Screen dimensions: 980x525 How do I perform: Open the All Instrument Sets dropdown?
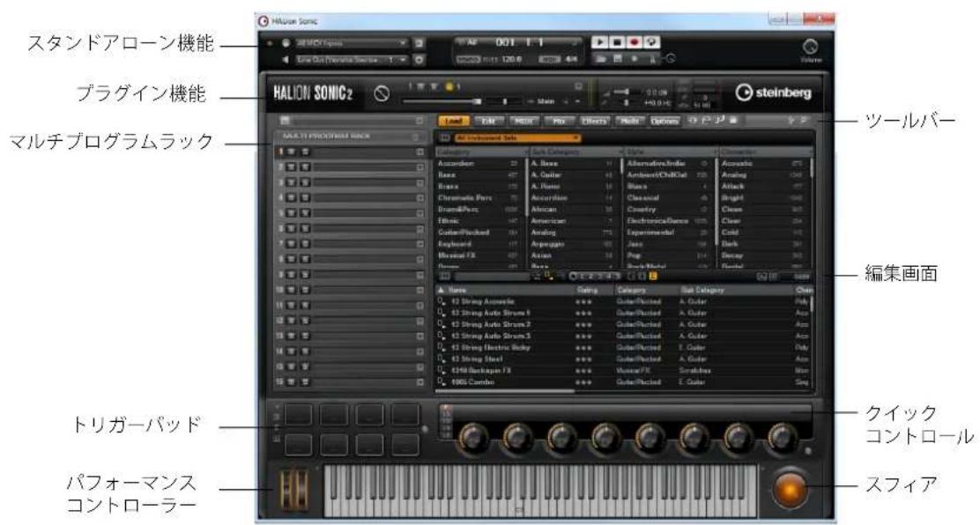coord(516,137)
